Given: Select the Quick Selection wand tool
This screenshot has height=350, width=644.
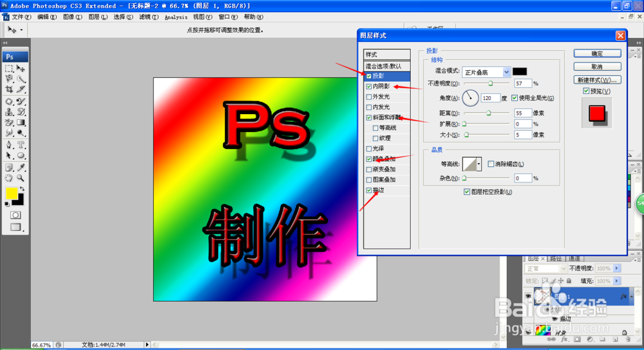Looking at the screenshot, I should [21, 79].
